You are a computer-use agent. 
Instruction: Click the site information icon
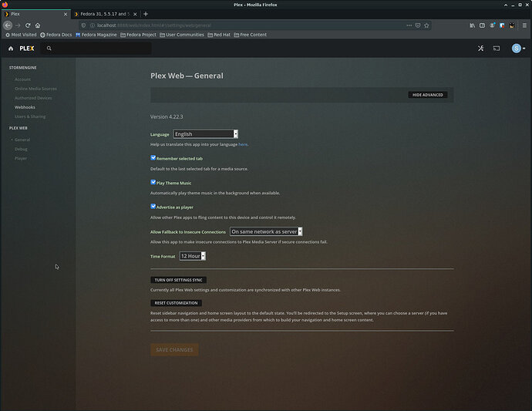pos(92,25)
